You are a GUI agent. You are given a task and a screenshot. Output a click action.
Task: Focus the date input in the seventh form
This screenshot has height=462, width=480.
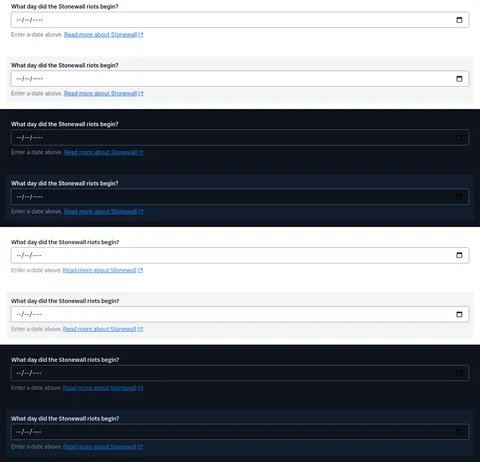click(x=240, y=373)
